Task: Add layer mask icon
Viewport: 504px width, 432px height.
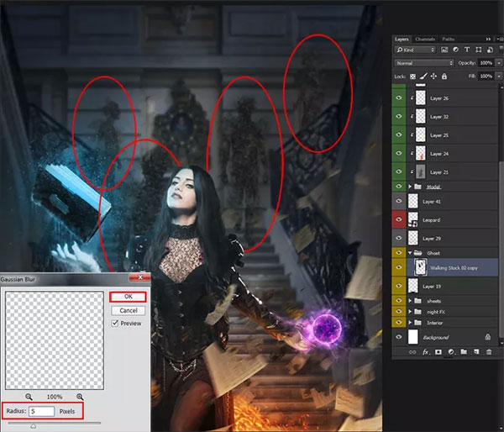Action: [x=438, y=352]
